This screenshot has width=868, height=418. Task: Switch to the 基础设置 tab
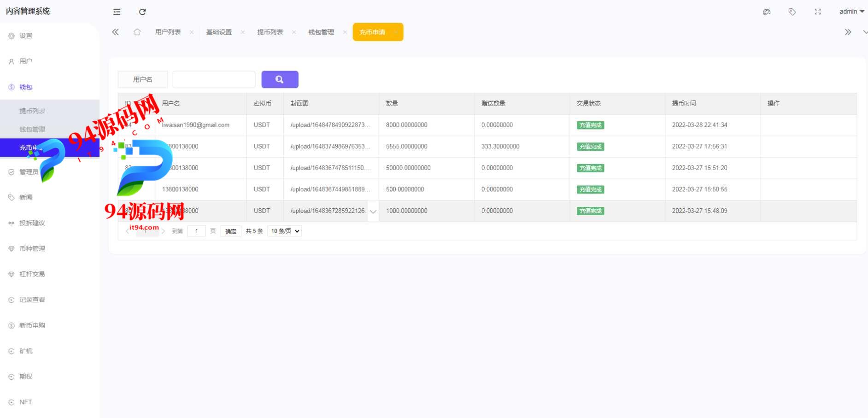tap(219, 32)
